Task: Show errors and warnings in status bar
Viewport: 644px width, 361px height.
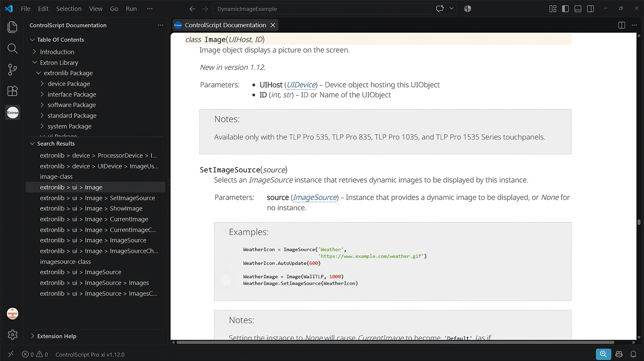Action: point(35,355)
